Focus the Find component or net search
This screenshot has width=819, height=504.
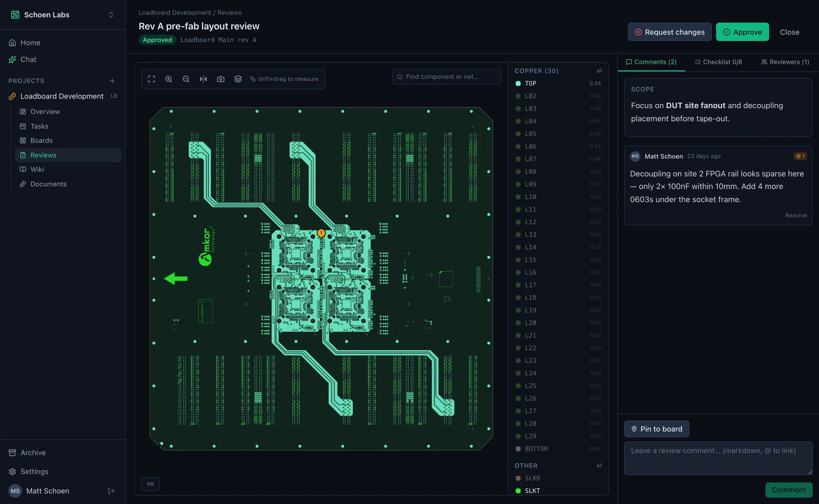[446, 77]
